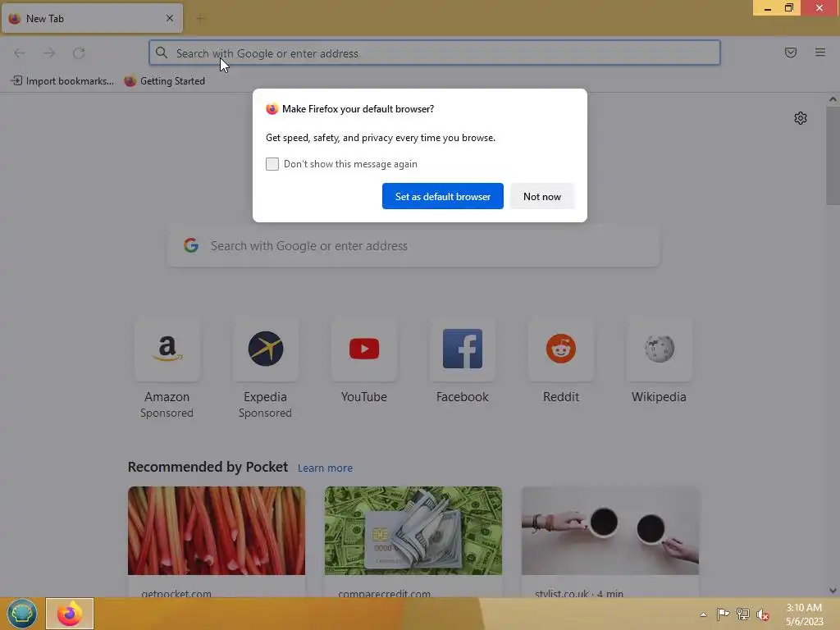Open the Wikipedia shortcut tile
Image resolution: width=840 pixels, height=630 pixels.
point(660,349)
